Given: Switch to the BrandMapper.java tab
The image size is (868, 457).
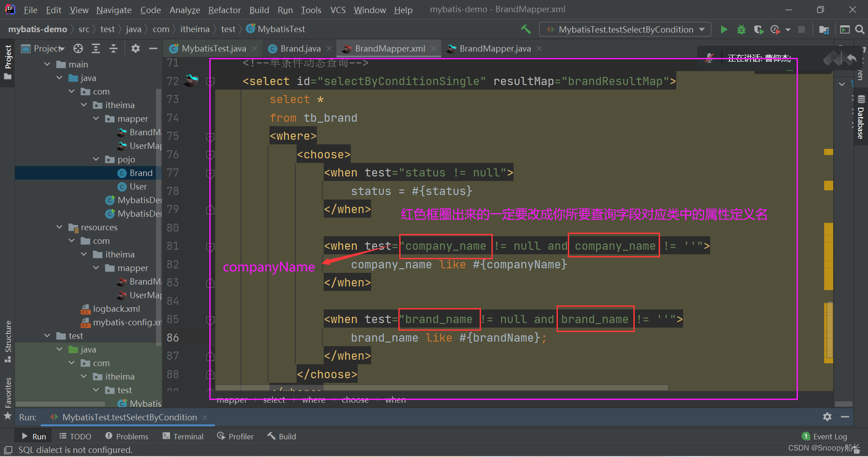Looking at the screenshot, I should point(495,48).
